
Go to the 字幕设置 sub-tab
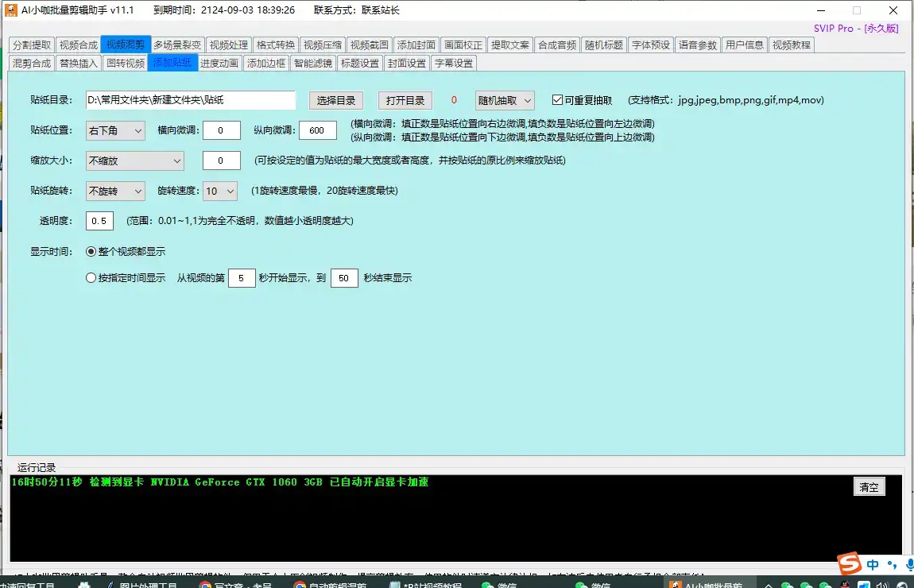454,64
